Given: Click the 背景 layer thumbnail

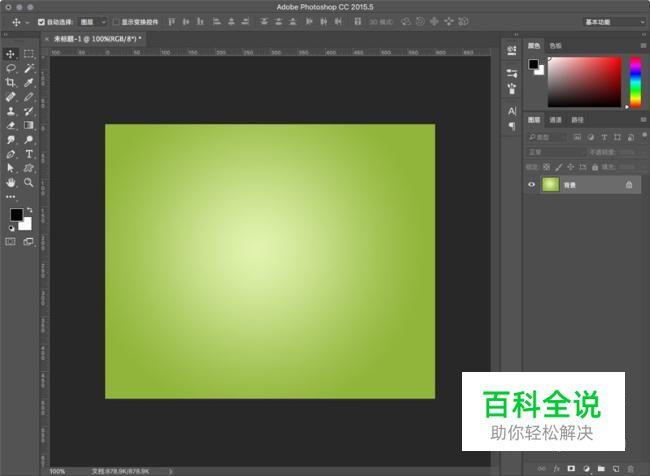Looking at the screenshot, I should click(550, 184).
